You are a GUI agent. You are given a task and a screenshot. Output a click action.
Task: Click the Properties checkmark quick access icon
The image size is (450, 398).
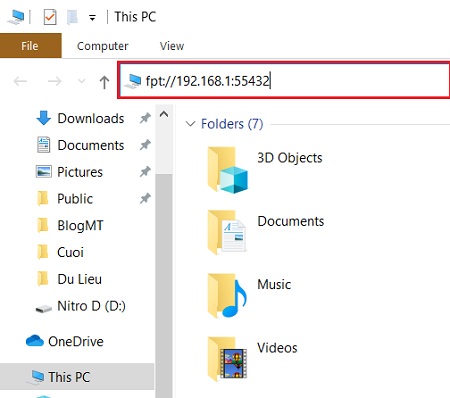[50, 17]
